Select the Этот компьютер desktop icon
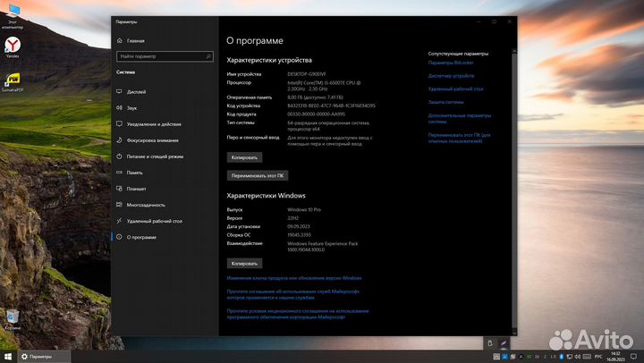 13,16
